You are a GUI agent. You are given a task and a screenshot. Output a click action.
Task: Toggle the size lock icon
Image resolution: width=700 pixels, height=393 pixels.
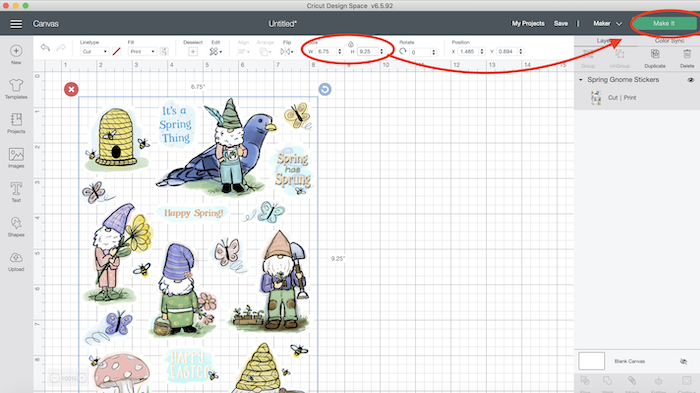pyautogui.click(x=350, y=44)
